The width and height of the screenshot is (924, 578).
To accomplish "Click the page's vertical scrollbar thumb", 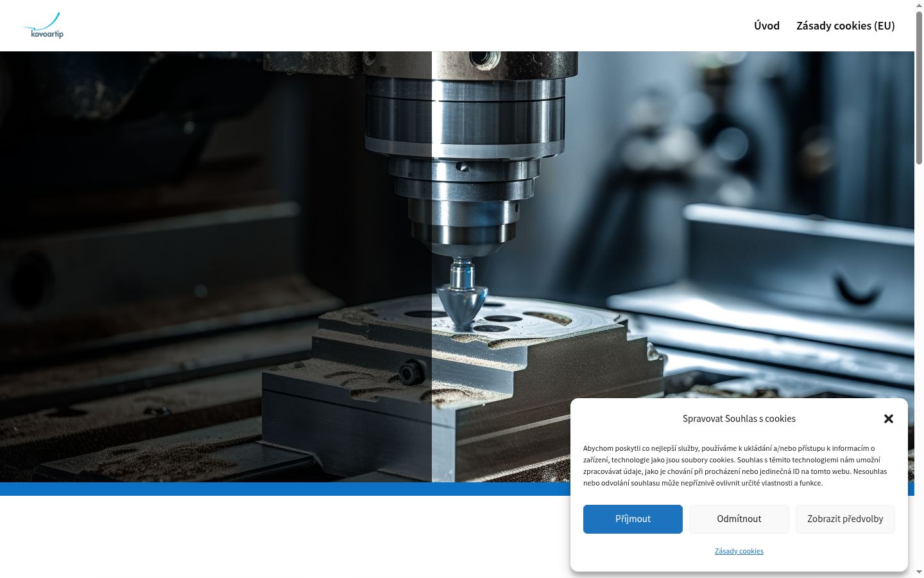I will (919, 87).
